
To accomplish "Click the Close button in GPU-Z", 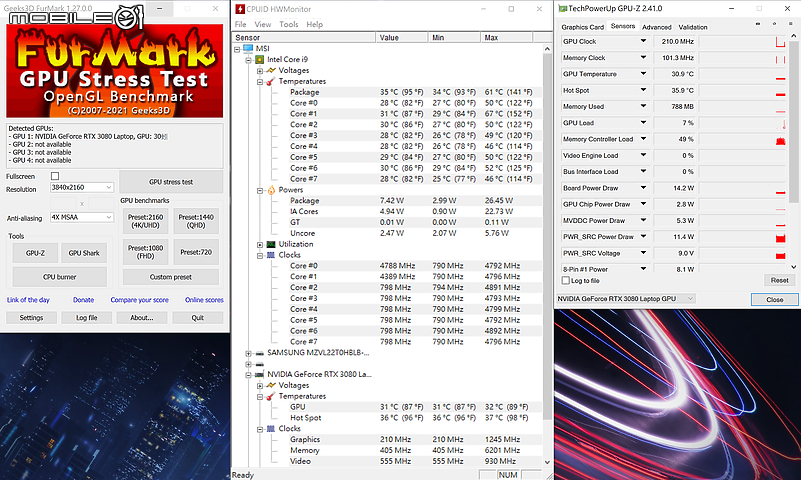I will point(774,300).
